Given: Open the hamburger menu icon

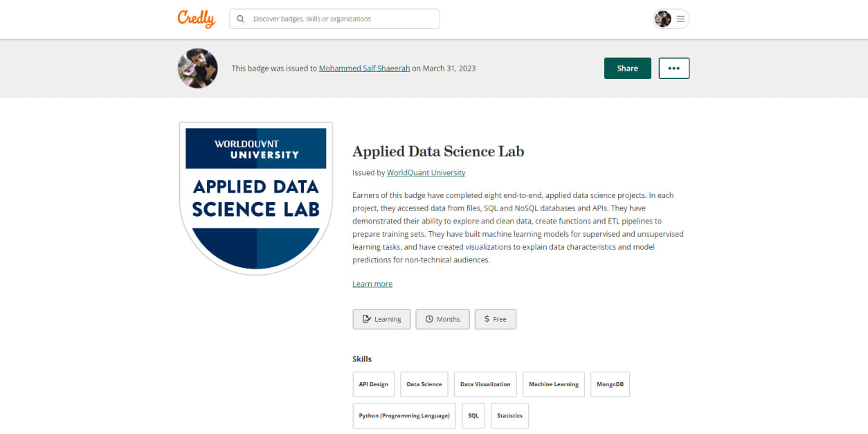Looking at the screenshot, I should [680, 19].
